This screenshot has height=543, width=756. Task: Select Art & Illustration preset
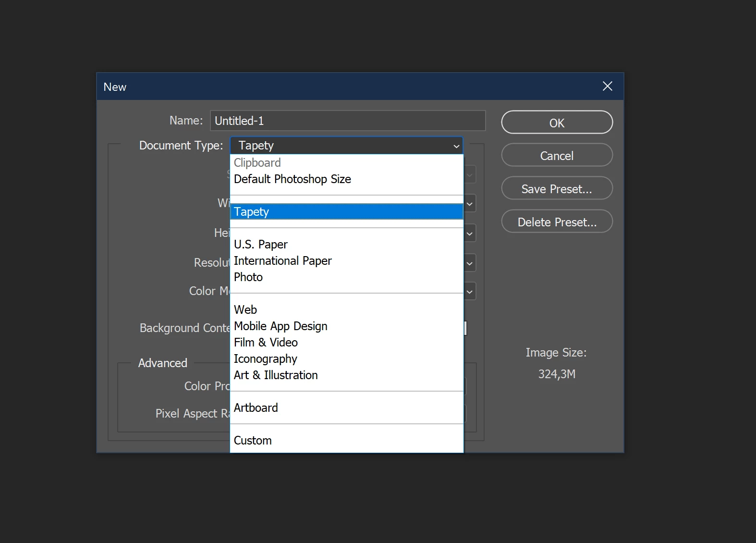click(x=347, y=375)
